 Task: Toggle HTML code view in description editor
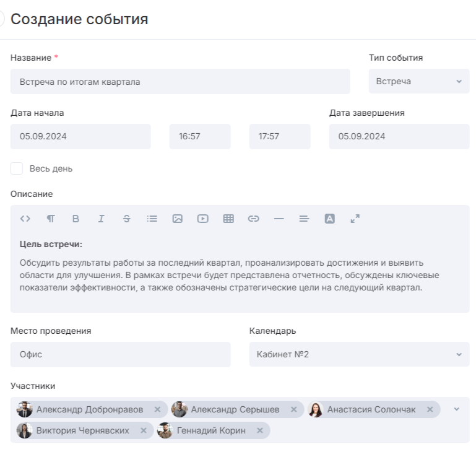25,219
